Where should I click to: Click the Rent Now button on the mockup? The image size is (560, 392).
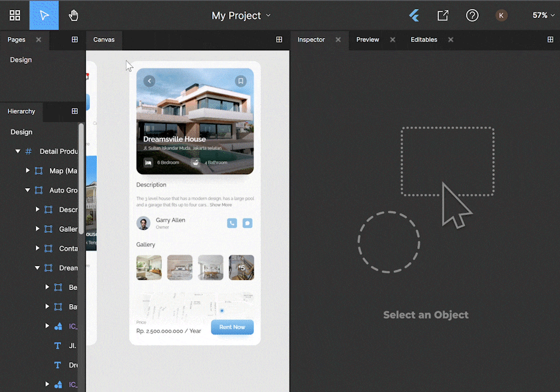pyautogui.click(x=232, y=328)
